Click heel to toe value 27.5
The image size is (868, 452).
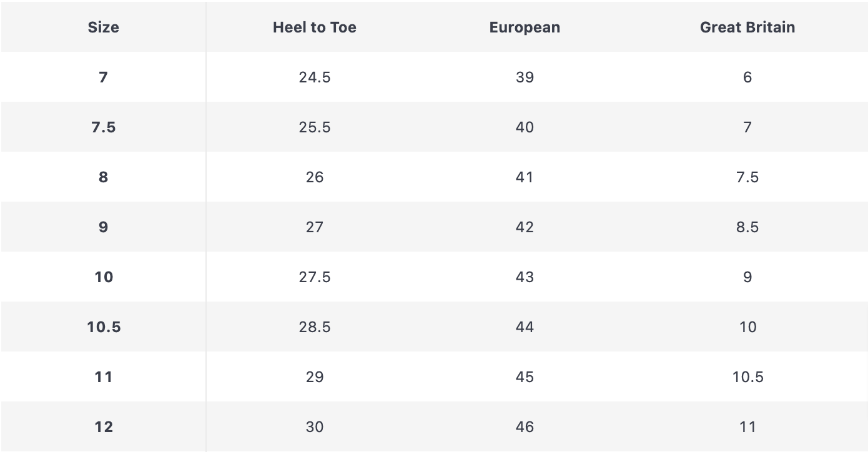click(315, 277)
